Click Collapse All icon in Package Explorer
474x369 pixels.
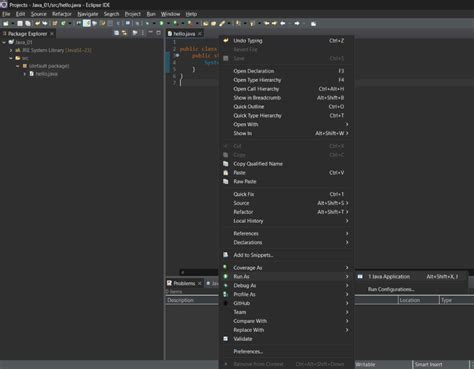pos(116,33)
